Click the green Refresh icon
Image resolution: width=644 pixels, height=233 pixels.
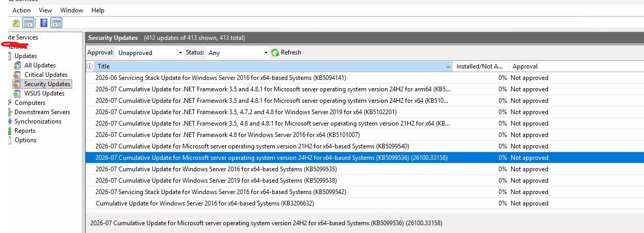tap(275, 52)
